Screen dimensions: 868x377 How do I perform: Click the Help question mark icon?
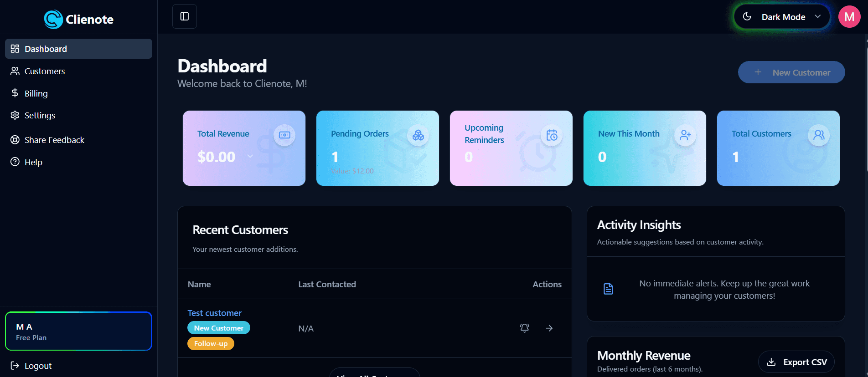click(15, 162)
